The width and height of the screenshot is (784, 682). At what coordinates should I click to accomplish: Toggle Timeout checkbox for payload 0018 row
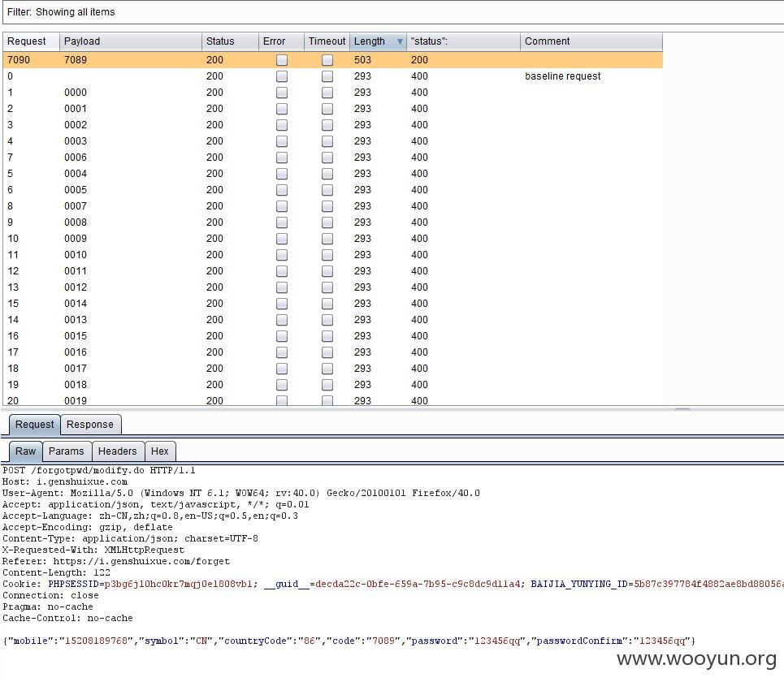click(x=327, y=385)
